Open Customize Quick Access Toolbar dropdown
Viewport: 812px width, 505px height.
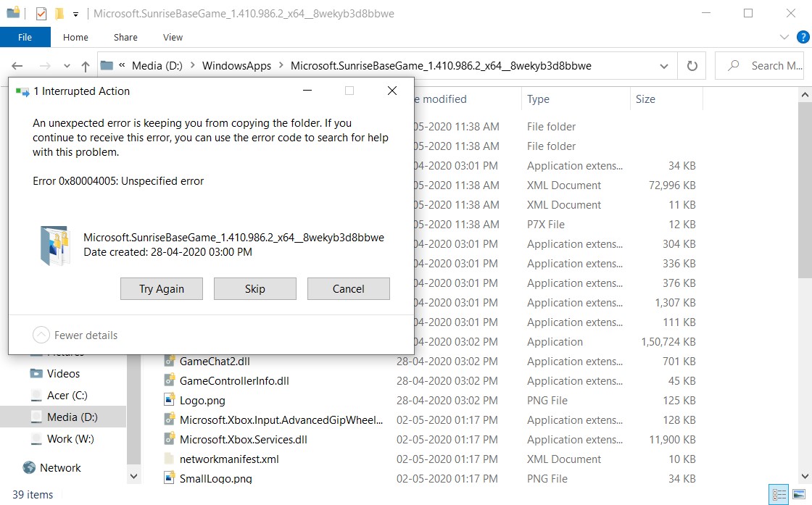(x=75, y=14)
